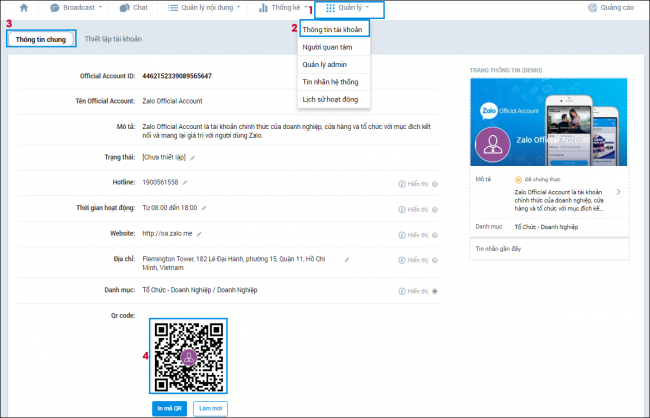Click the Quảng cáo target icon
The image size is (650, 418).
click(593, 8)
